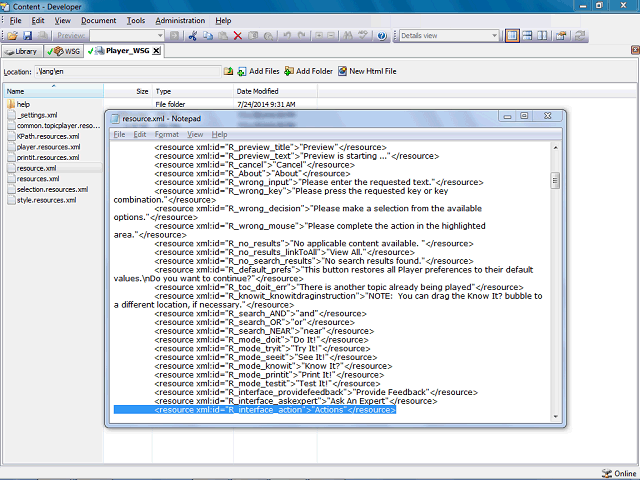Screen dimensions: 640x480
Task: Click the Save floppy disk icon
Action: pos(27,36)
